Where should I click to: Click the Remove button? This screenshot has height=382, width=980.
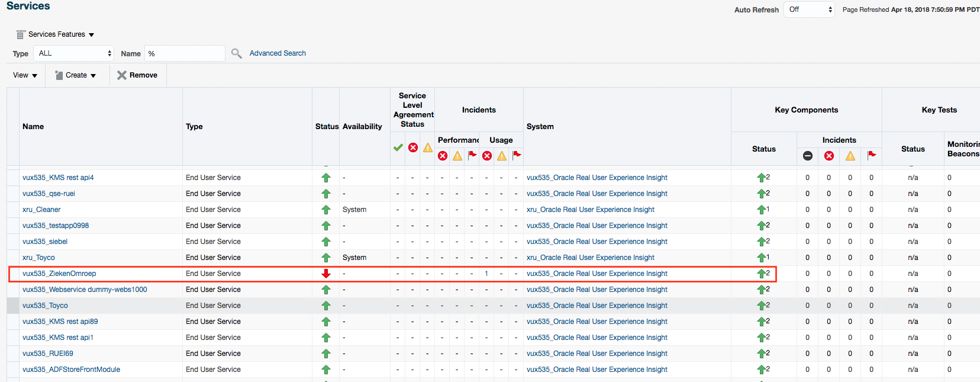coord(137,75)
